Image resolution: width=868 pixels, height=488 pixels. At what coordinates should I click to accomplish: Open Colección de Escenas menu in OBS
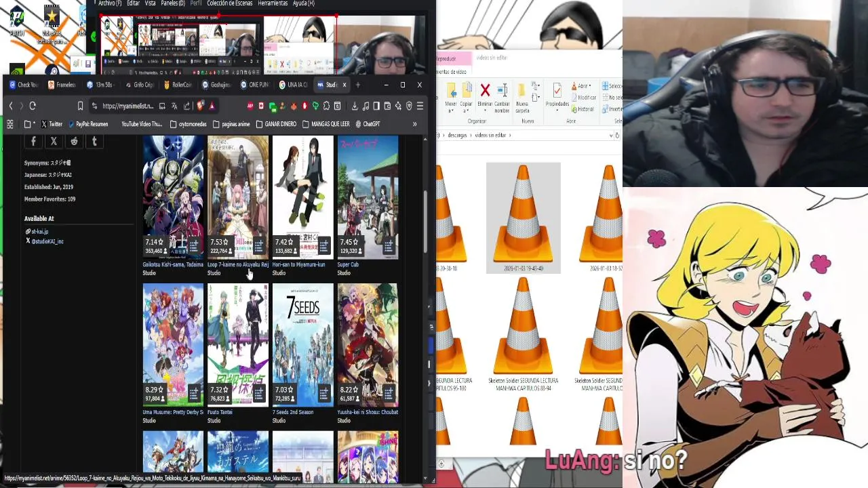(x=230, y=3)
